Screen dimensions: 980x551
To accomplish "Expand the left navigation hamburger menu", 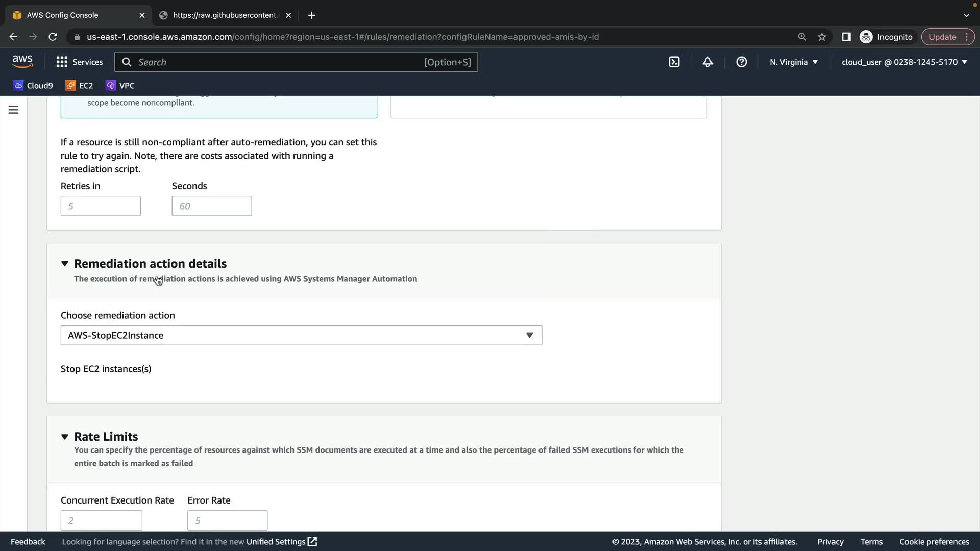I will tap(13, 110).
